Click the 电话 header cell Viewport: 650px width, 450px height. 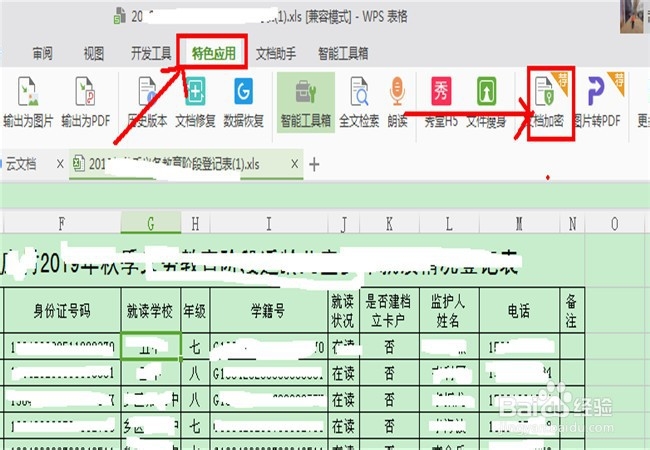pos(519,310)
